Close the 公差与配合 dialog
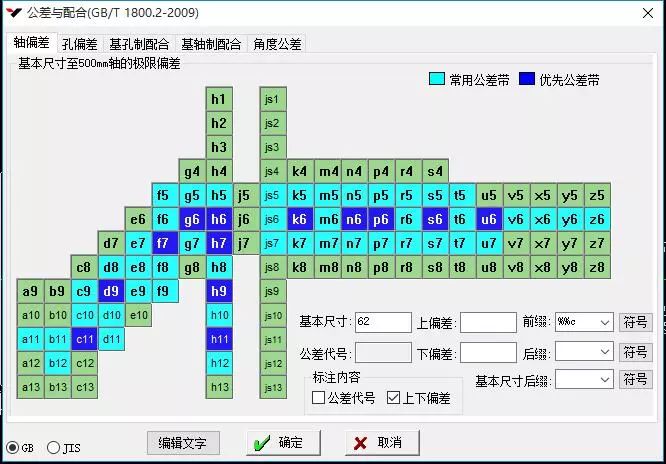This screenshot has width=666, height=464. 648,13
